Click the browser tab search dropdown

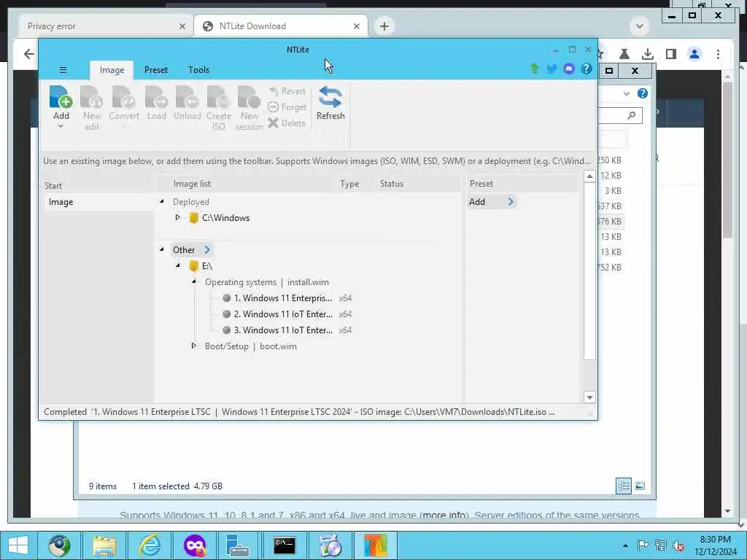point(639,26)
